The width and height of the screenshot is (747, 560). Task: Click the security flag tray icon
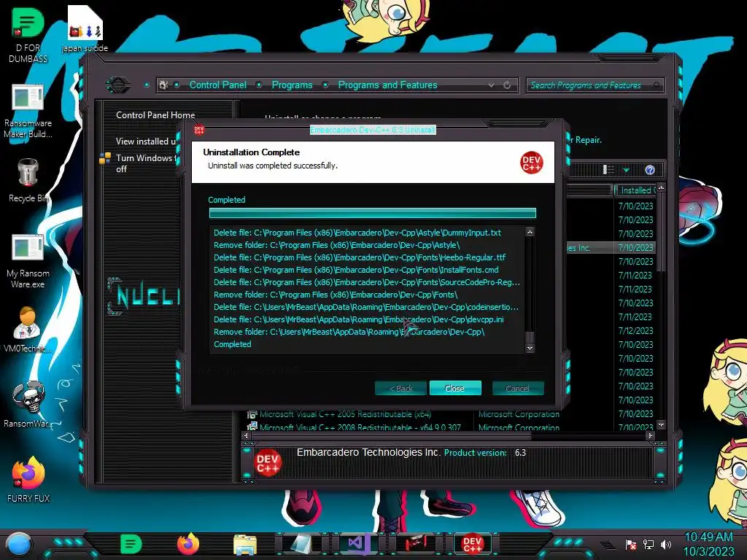click(631, 544)
